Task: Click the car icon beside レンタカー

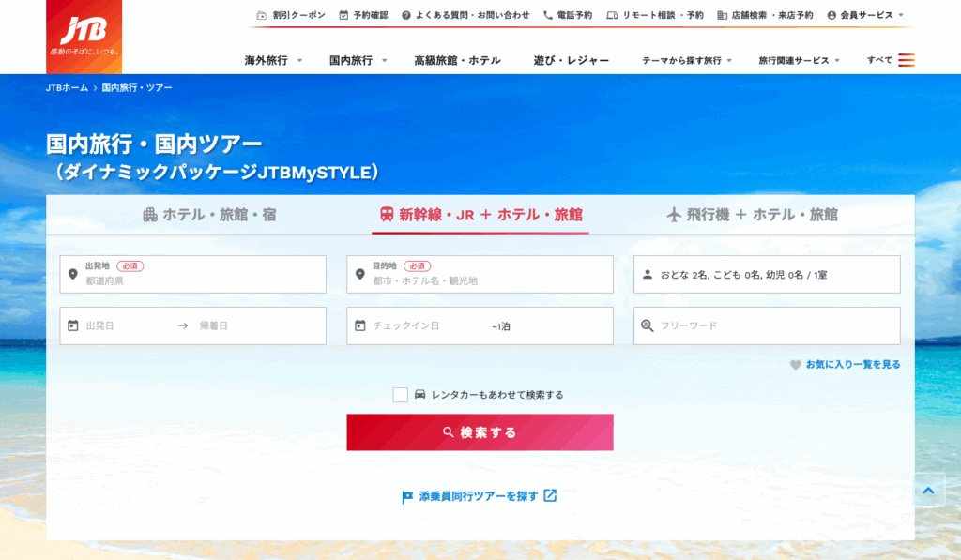Action: coord(419,394)
